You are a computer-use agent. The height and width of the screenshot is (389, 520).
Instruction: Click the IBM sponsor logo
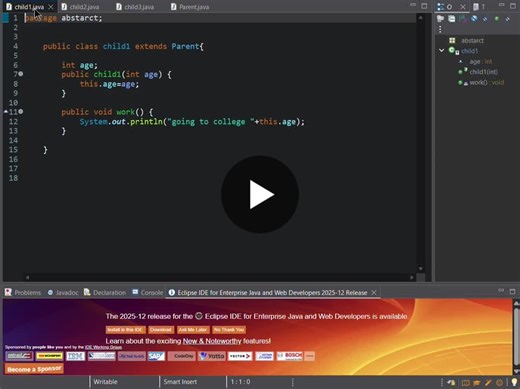[x=75, y=356]
